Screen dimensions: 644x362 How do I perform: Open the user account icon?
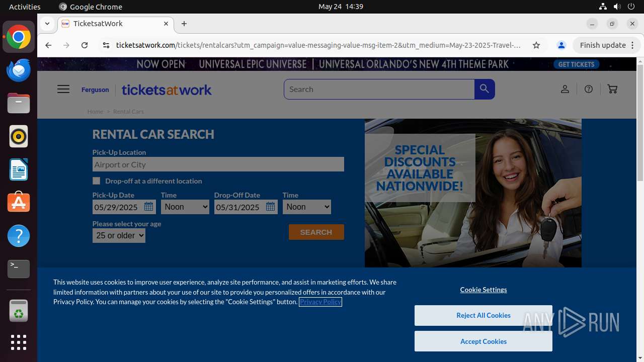(x=565, y=89)
